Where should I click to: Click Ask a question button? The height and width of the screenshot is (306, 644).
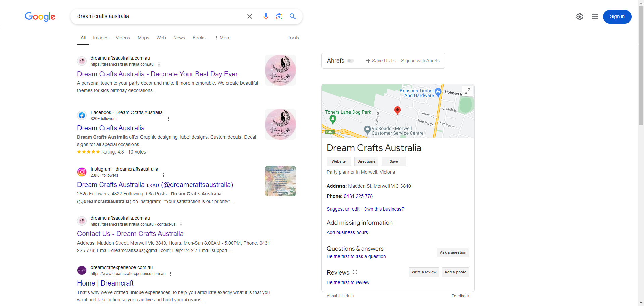[x=453, y=253]
